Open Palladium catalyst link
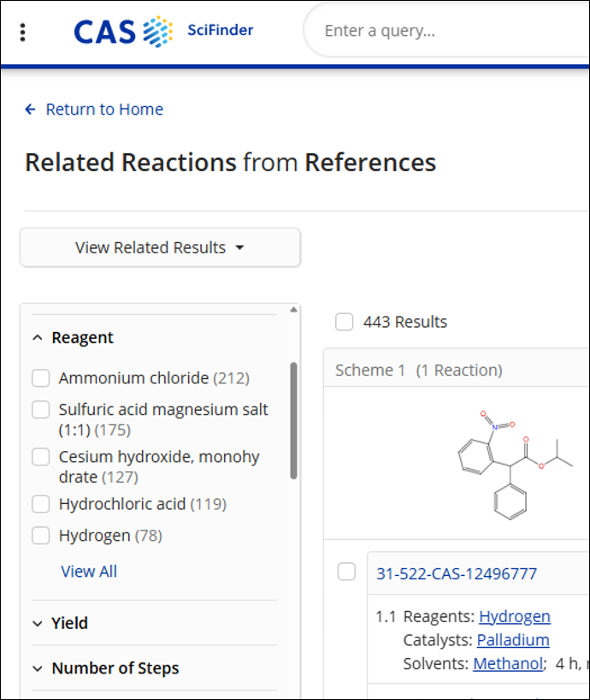 [x=513, y=640]
